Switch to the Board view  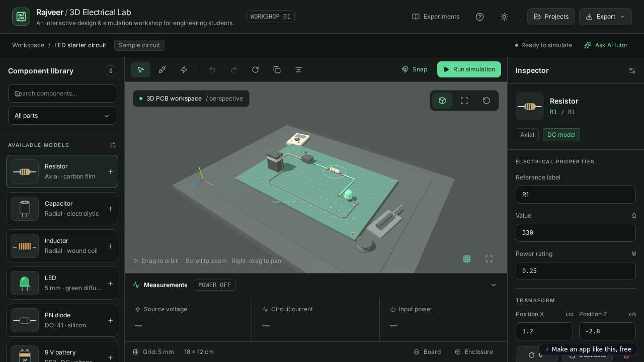[x=427, y=352]
